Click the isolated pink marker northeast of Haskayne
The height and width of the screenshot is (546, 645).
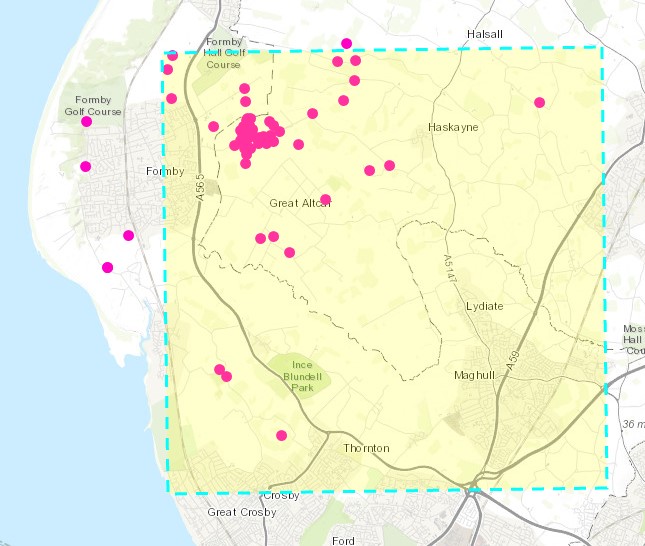(x=539, y=102)
